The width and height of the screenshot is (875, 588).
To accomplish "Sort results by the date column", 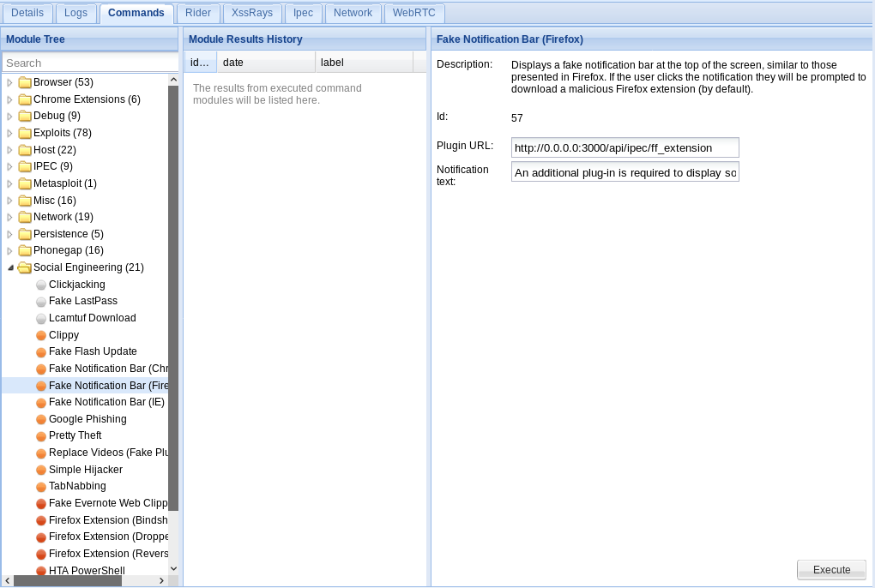I will click(266, 63).
